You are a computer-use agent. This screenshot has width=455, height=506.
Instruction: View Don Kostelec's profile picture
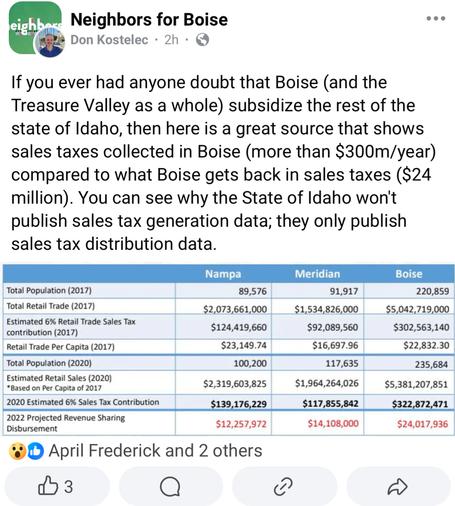pyautogui.click(x=50, y=42)
